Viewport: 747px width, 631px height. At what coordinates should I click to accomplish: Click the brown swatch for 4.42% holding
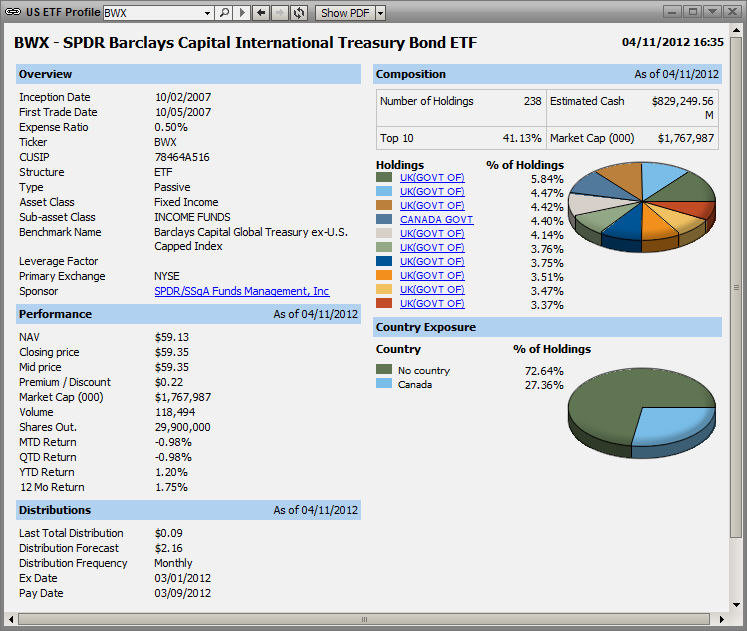click(x=384, y=205)
